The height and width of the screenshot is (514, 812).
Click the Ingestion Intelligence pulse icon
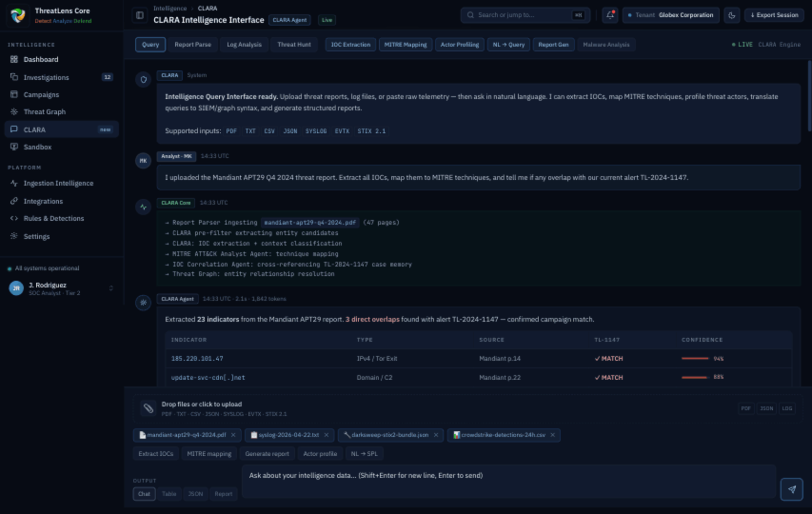(x=14, y=183)
